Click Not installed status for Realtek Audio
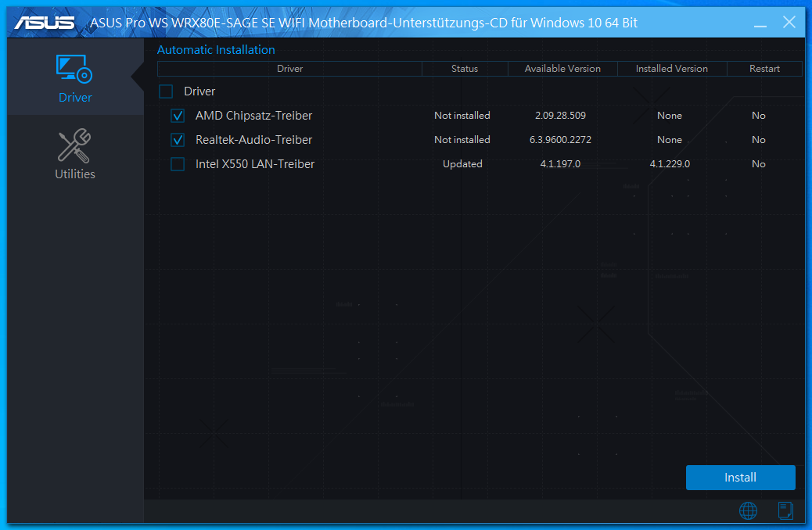The width and height of the screenshot is (812, 530). click(462, 140)
